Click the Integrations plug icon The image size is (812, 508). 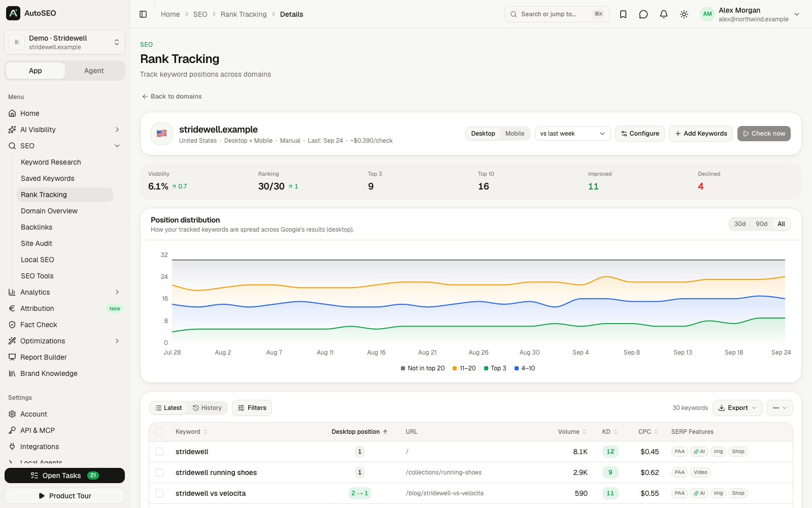point(12,447)
